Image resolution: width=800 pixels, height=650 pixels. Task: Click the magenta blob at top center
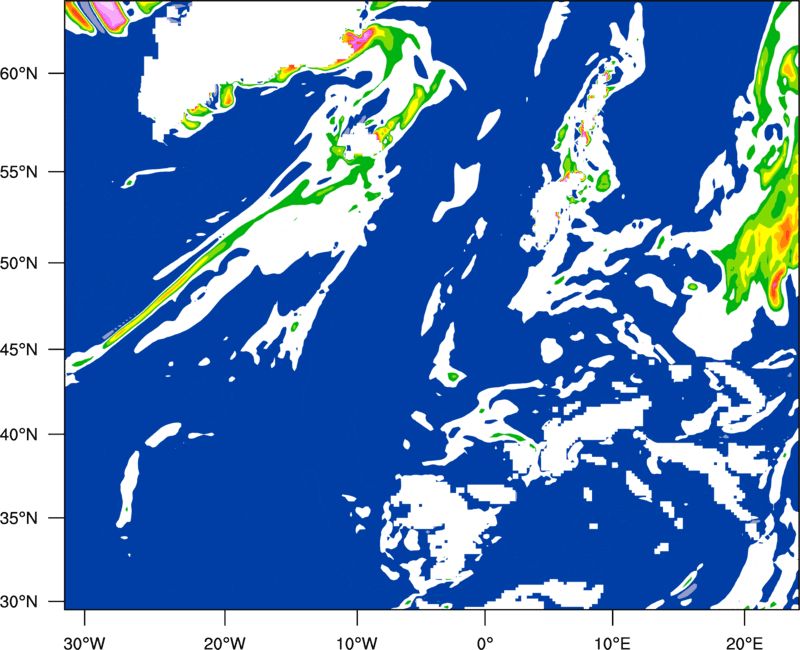360,38
